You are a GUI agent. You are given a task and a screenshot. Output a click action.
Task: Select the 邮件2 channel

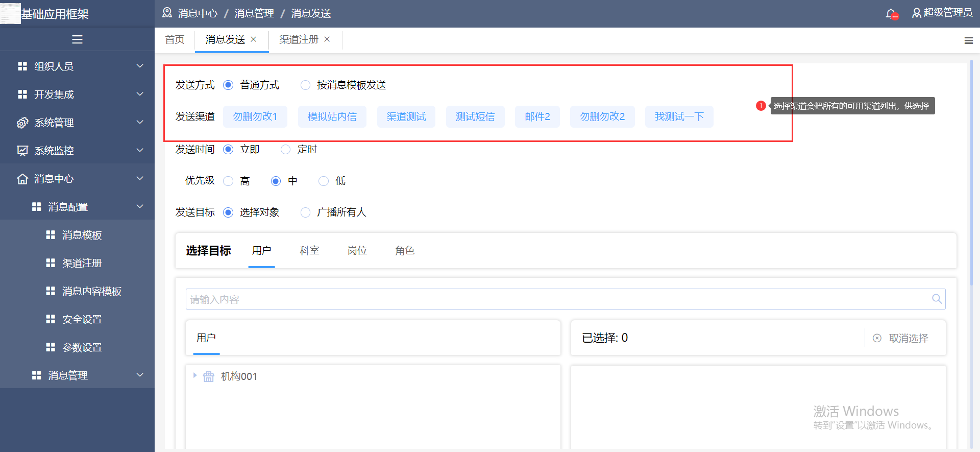tap(537, 116)
